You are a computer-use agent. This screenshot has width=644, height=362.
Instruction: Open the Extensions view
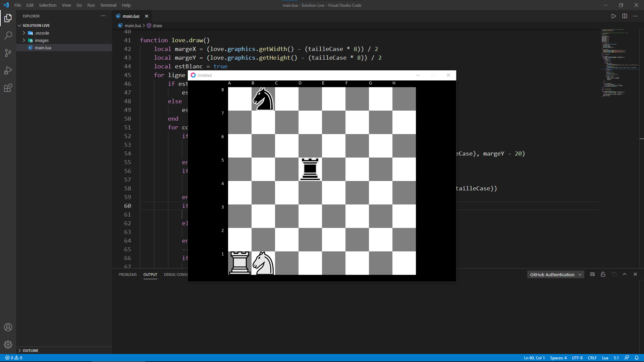tap(8, 88)
